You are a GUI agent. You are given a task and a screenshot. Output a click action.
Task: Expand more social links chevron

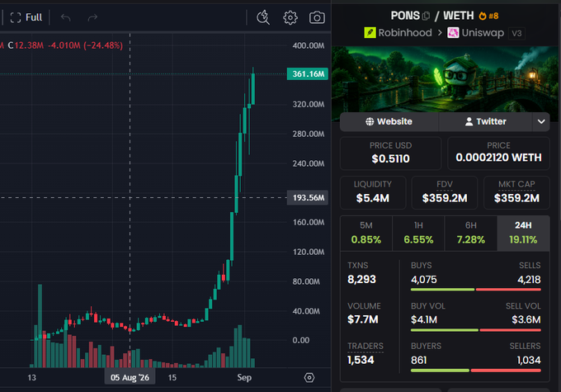click(541, 121)
